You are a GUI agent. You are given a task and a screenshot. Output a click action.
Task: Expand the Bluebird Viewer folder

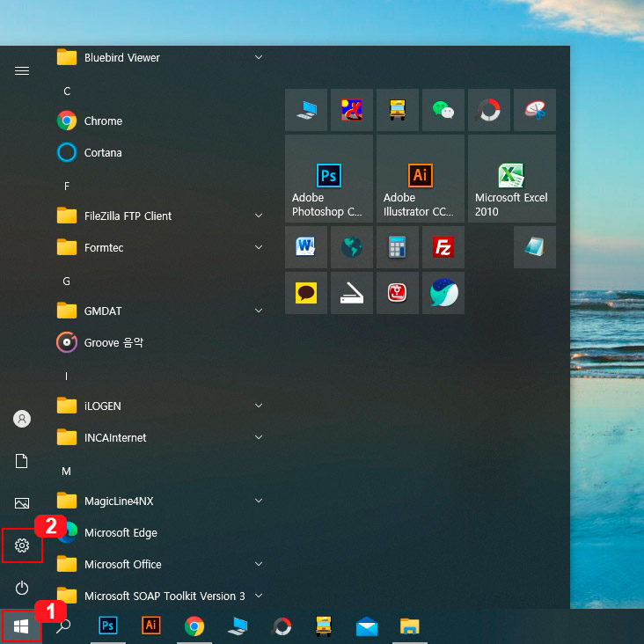pos(160,57)
